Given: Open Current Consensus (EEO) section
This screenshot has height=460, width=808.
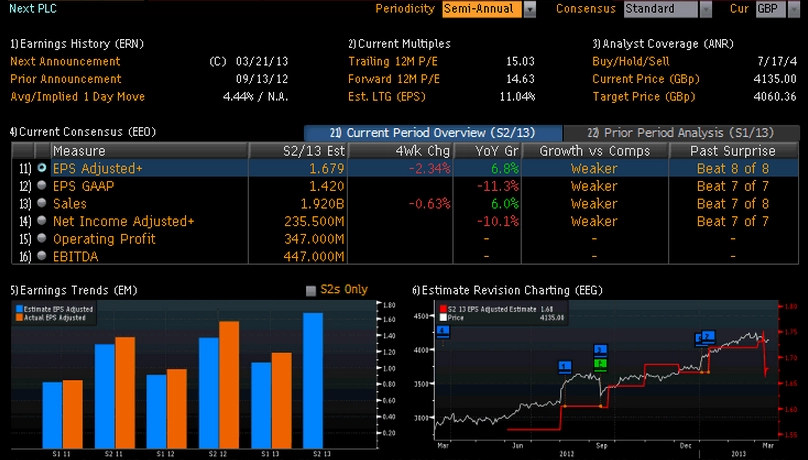Looking at the screenshot, I should click(x=83, y=132).
